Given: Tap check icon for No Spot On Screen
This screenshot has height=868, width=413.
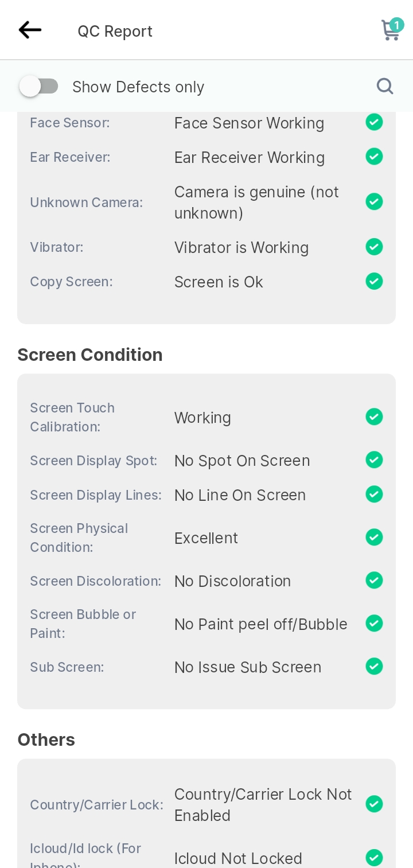Looking at the screenshot, I should [x=374, y=460].
